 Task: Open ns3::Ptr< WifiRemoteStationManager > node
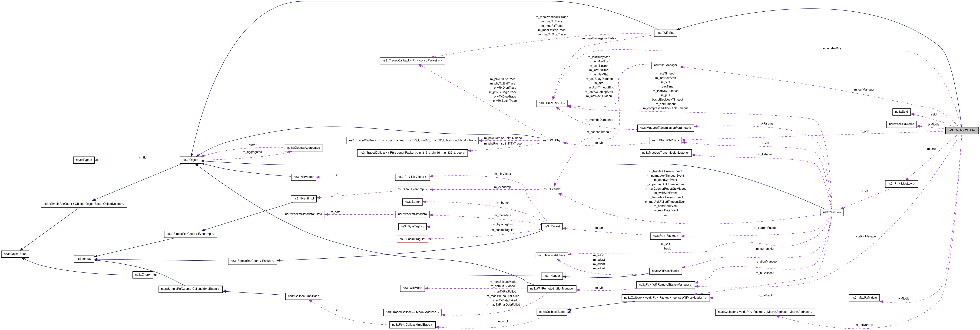tap(665, 285)
